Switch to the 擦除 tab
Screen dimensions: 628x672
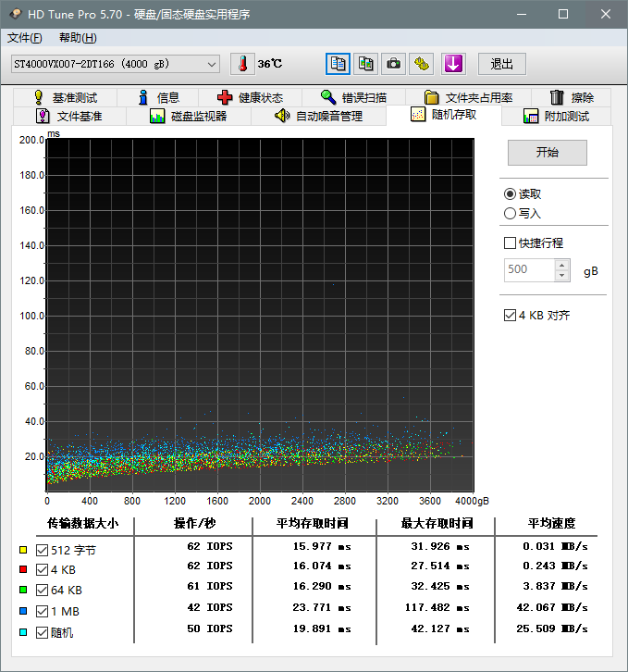(572, 98)
